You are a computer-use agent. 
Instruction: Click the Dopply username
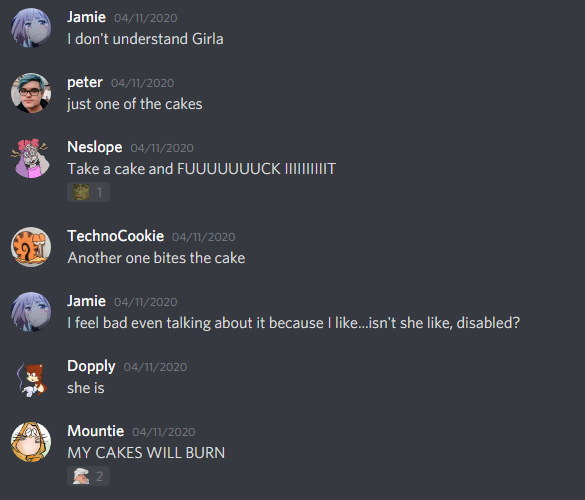pyautogui.click(x=91, y=366)
